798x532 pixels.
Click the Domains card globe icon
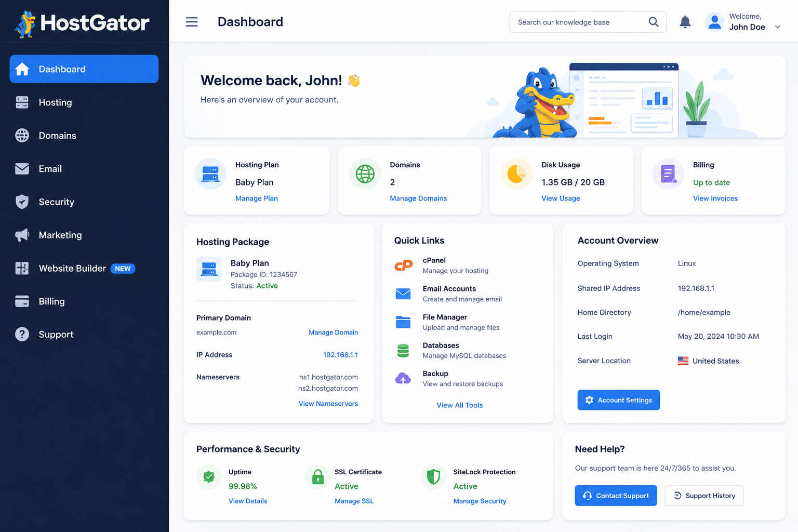(365, 174)
